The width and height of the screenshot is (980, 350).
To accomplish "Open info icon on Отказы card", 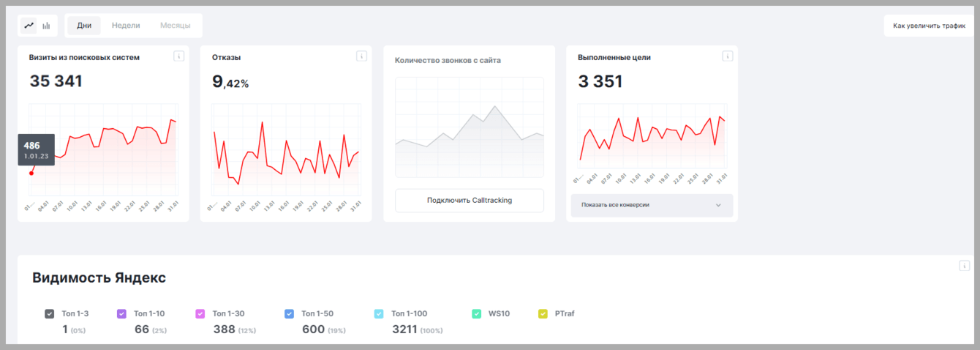I will click(x=361, y=56).
